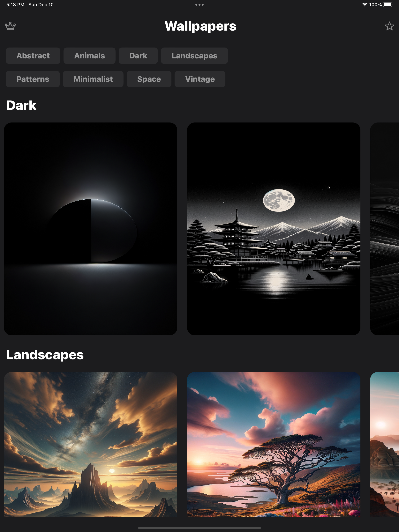The image size is (399, 532).
Task: Open favorites with the star icon
Action: [x=389, y=26]
